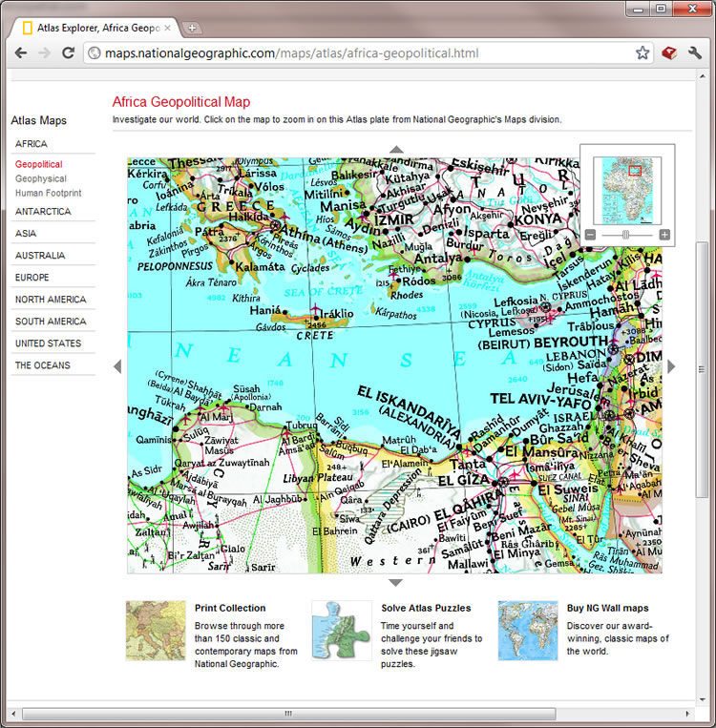Click the world wall map thumbnail
Screen dimensions: 716x728
[x=528, y=631]
